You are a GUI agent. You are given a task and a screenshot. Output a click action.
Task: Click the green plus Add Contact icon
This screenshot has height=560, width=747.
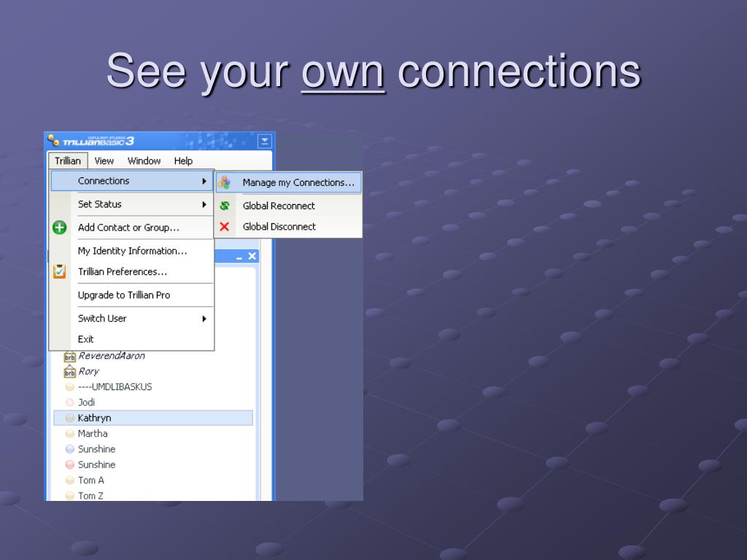(x=60, y=227)
